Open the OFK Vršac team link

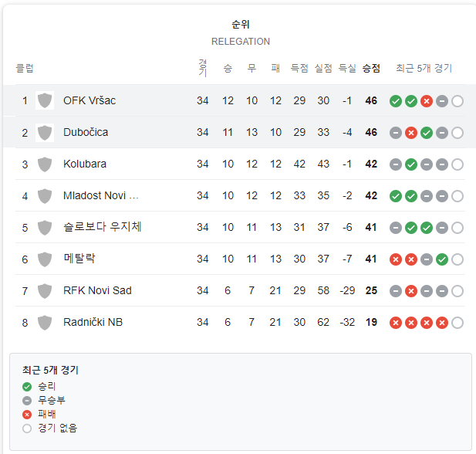(x=89, y=100)
